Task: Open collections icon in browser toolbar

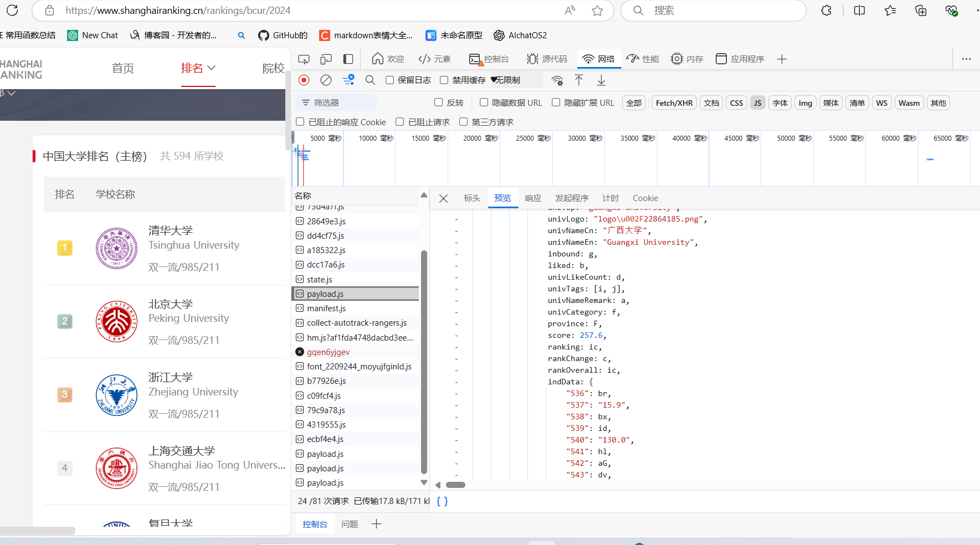Action: click(x=921, y=11)
